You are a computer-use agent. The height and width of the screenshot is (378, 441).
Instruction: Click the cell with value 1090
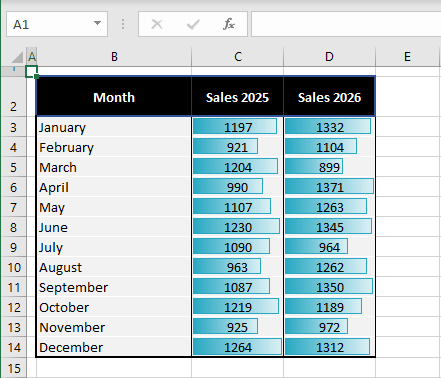coord(238,247)
